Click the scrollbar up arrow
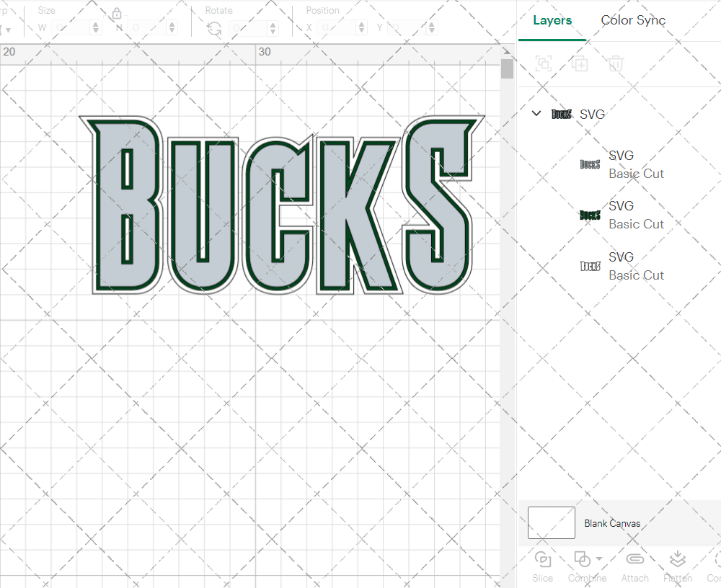721x588 pixels. [507, 51]
